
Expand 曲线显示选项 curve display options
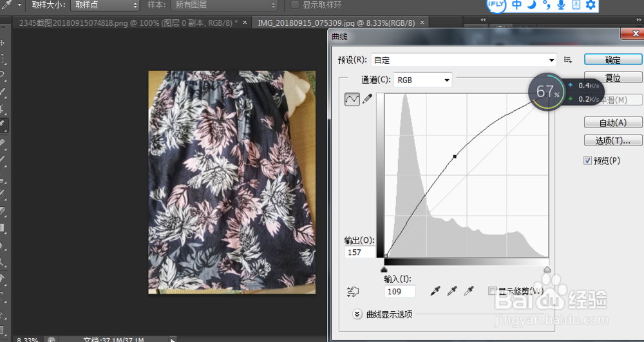[357, 314]
